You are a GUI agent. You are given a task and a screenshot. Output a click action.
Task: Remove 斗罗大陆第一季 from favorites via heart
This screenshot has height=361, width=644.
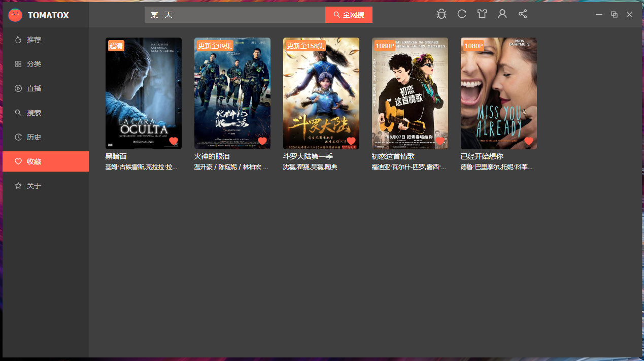pos(351,141)
